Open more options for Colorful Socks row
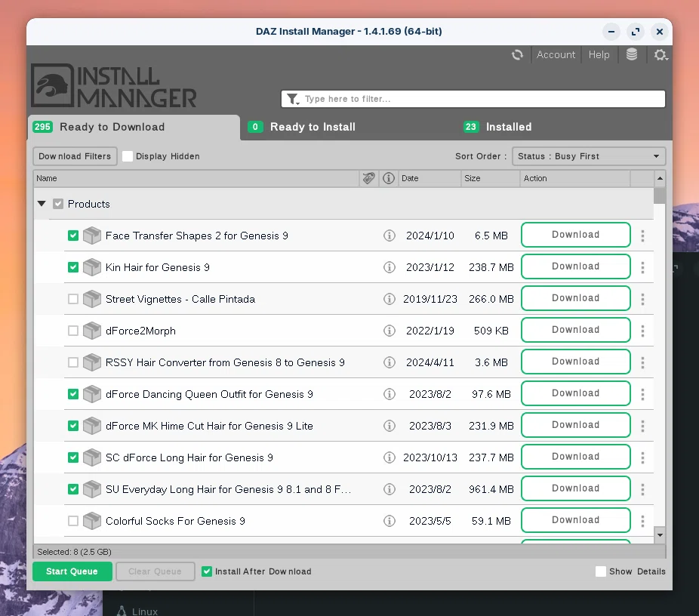The image size is (699, 616). pyautogui.click(x=642, y=521)
